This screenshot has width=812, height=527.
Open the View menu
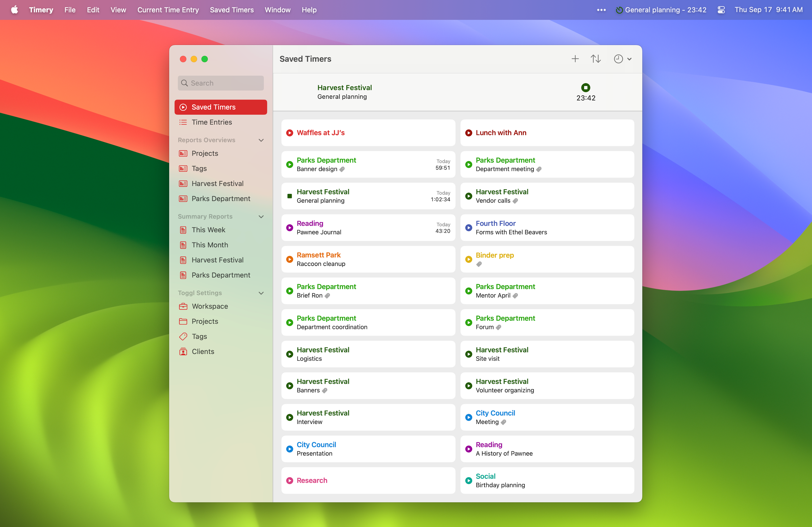[x=118, y=10]
